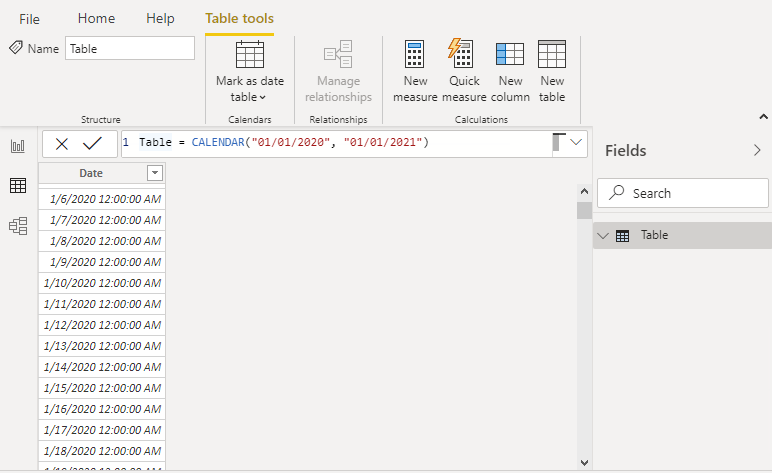Add a New column
Screen dimensions: 772x473
(510, 71)
